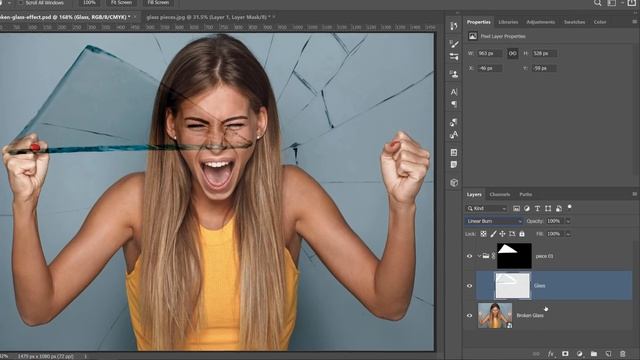Viewport: 640px width, 360px height.
Task: Click the X position input field
Action: click(489, 68)
